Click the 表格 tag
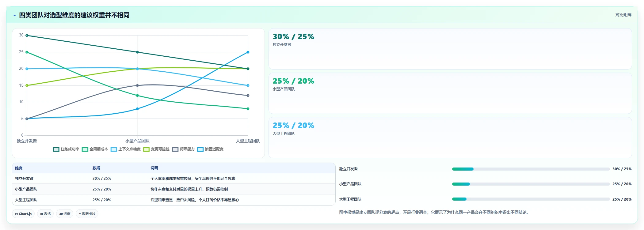The width and height of the screenshot is (644, 230). point(45,214)
